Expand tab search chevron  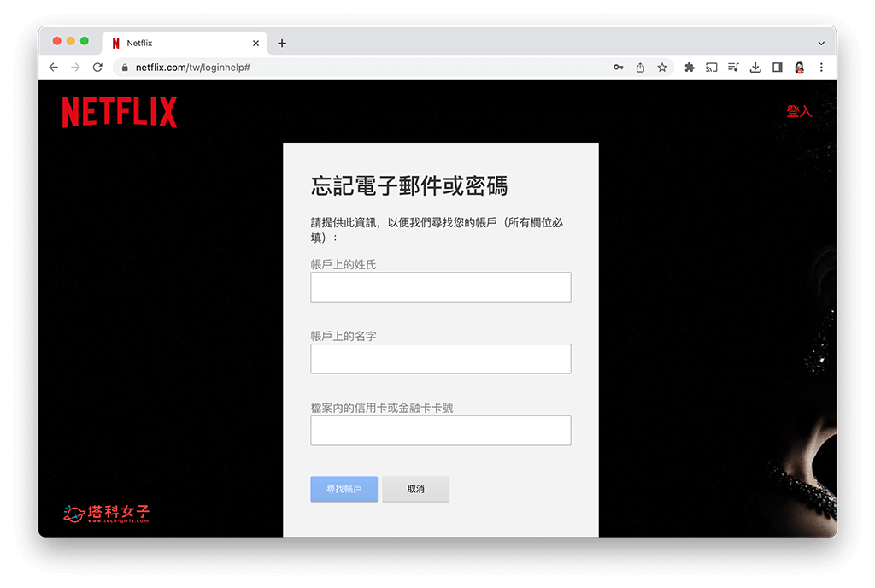821,43
